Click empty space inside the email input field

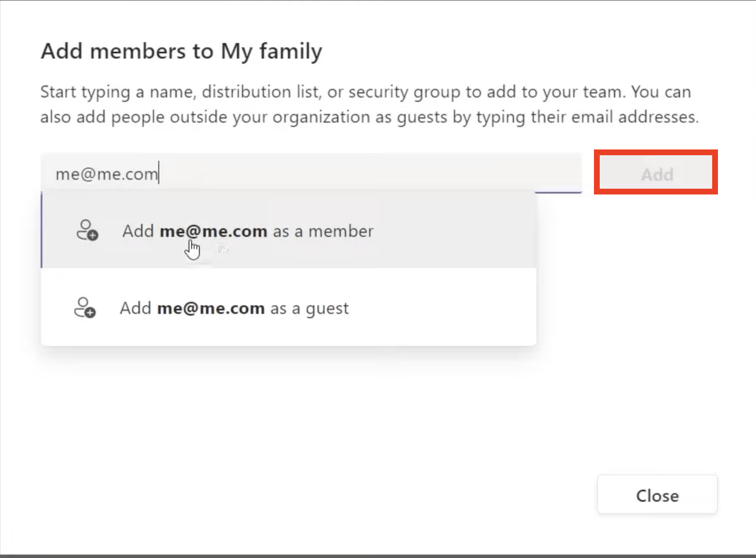coord(369,173)
